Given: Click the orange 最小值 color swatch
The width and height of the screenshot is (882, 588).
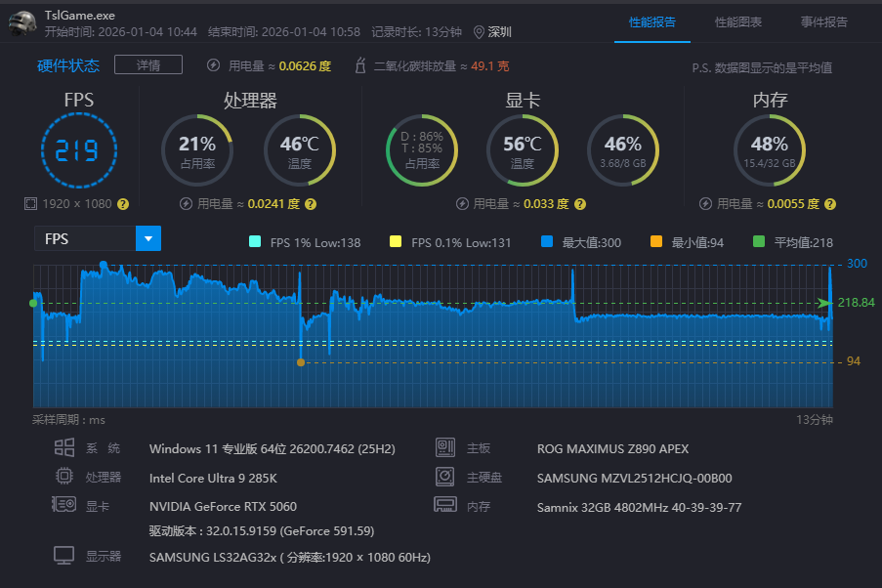Looking at the screenshot, I should tap(655, 242).
